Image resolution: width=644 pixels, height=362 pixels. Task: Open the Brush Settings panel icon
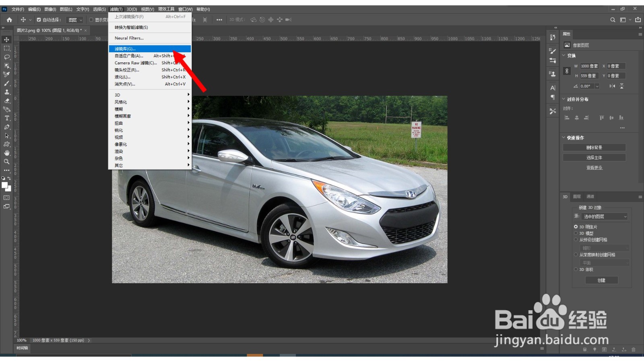[553, 51]
